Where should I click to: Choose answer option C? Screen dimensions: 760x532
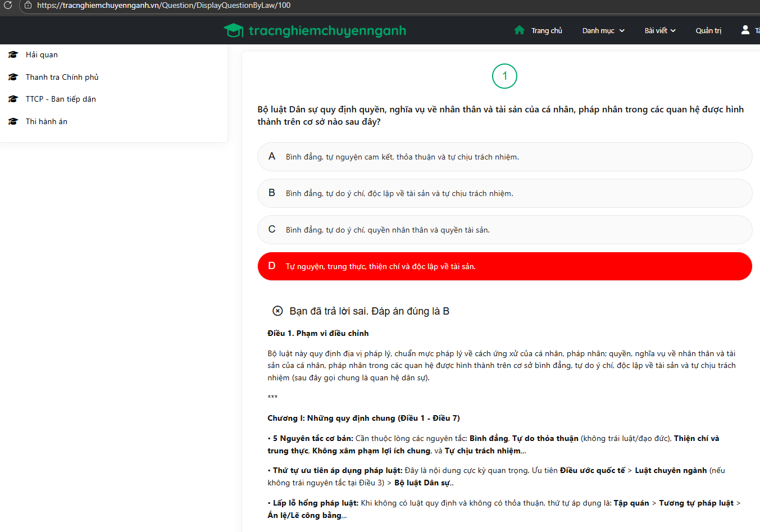pos(504,230)
